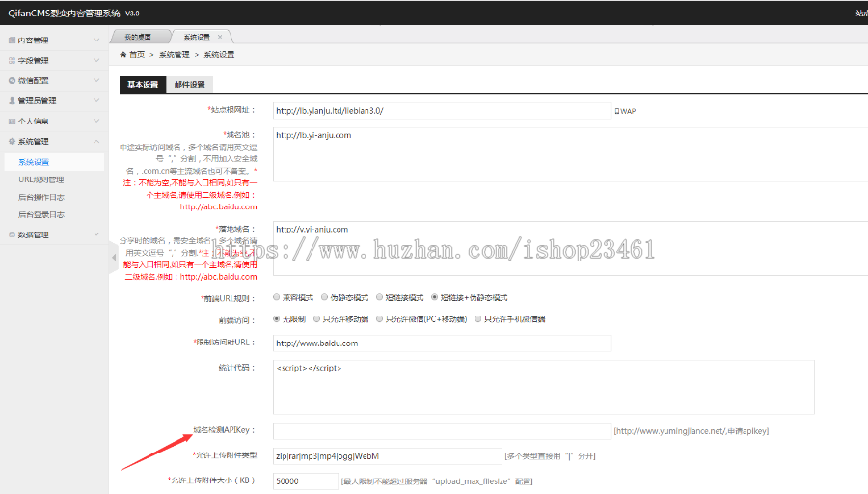Click the 统计代码 script text area
868x494 pixels.
click(x=544, y=387)
